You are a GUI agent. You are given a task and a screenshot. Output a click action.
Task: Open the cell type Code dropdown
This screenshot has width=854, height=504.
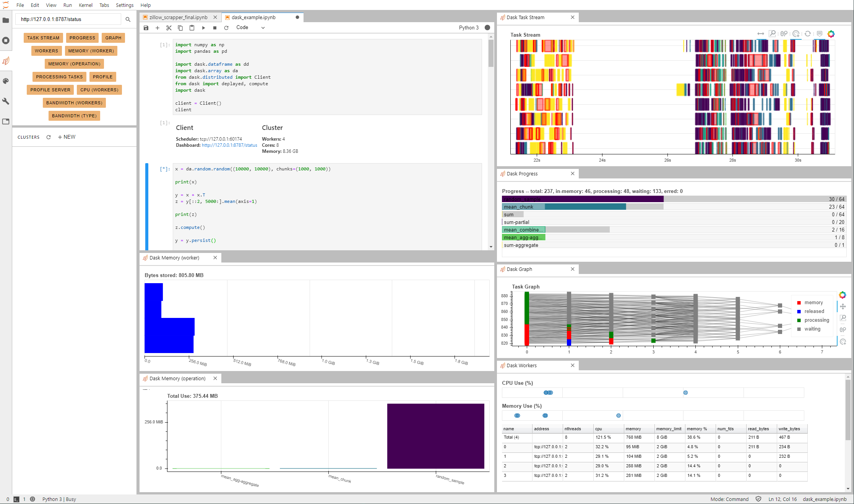(250, 28)
